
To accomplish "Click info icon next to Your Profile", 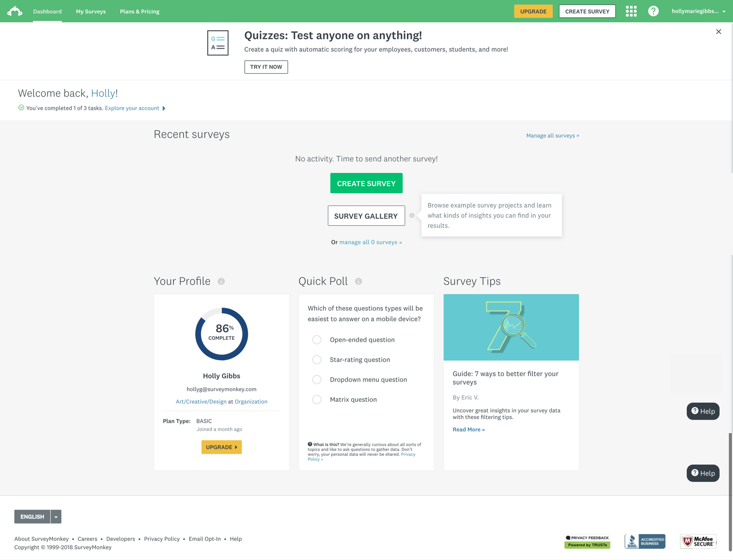I will (x=221, y=281).
